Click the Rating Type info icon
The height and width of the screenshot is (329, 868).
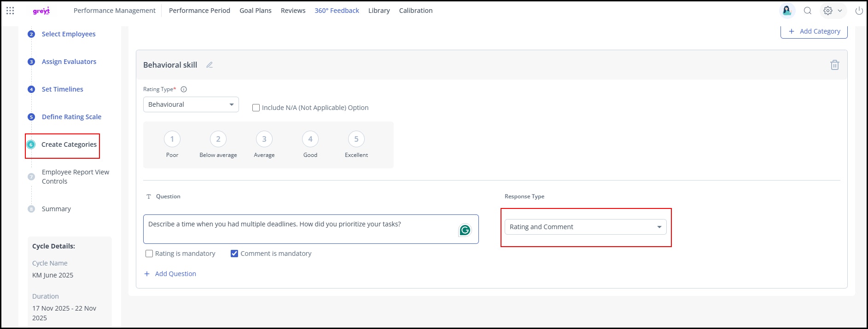[x=184, y=89]
